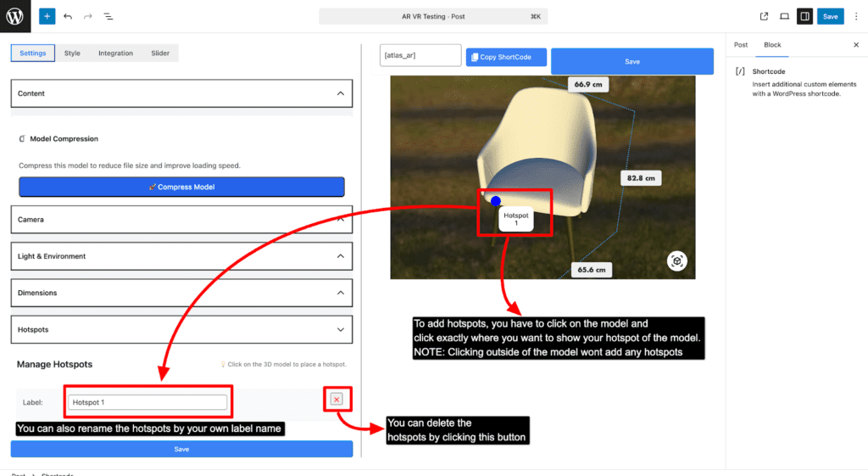Expand the Hotspots section chevron

(340, 329)
